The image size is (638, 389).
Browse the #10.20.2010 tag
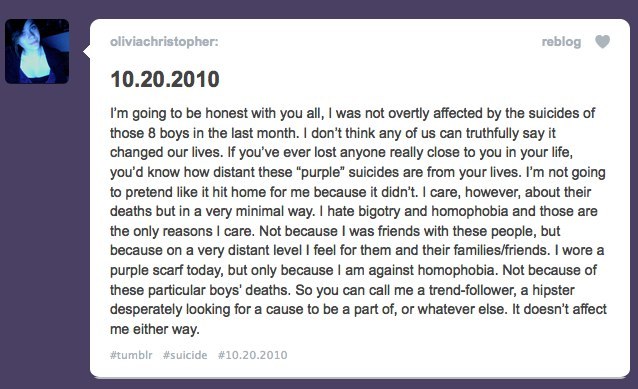(252, 355)
